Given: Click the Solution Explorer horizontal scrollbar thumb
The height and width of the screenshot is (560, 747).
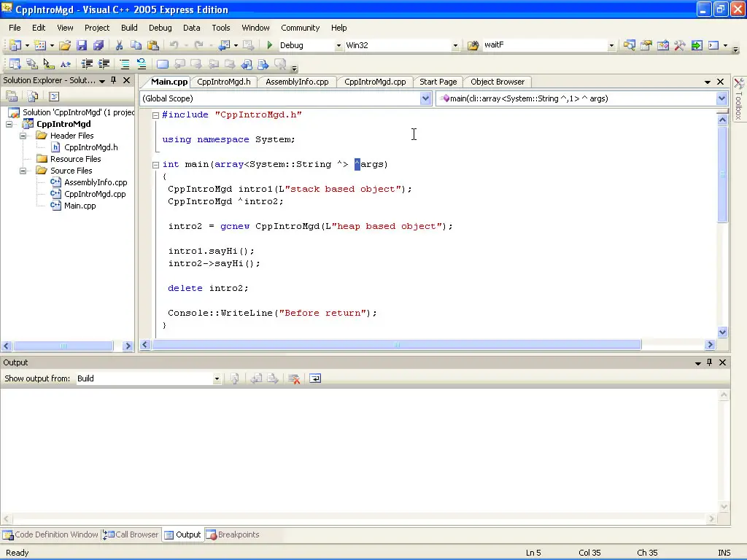Looking at the screenshot, I should coord(63,346).
